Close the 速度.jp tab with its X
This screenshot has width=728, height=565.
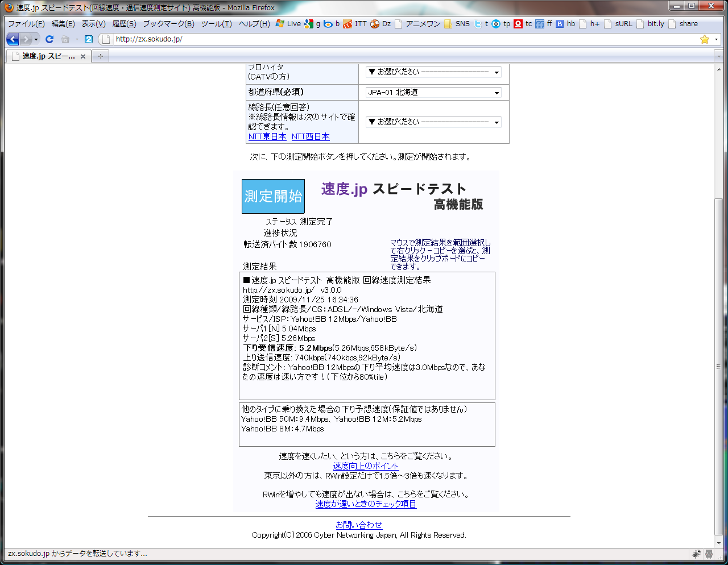tap(83, 56)
